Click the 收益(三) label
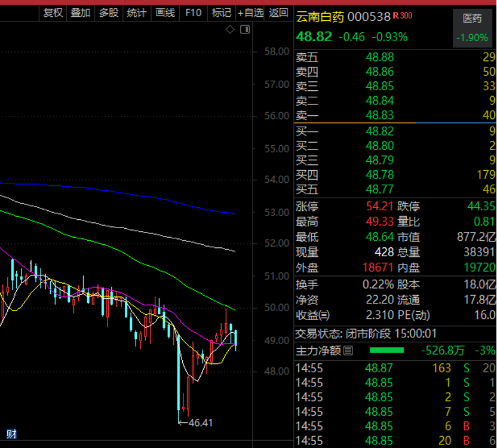This screenshot has height=448, width=497. 312,315
